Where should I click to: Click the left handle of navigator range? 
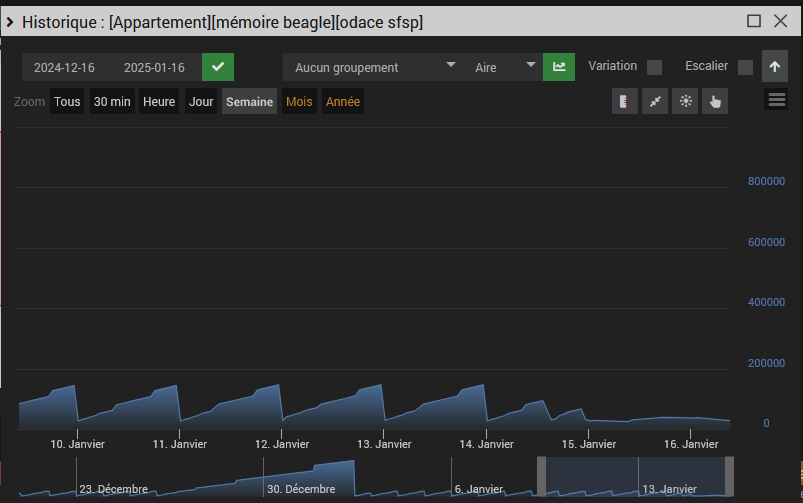542,476
